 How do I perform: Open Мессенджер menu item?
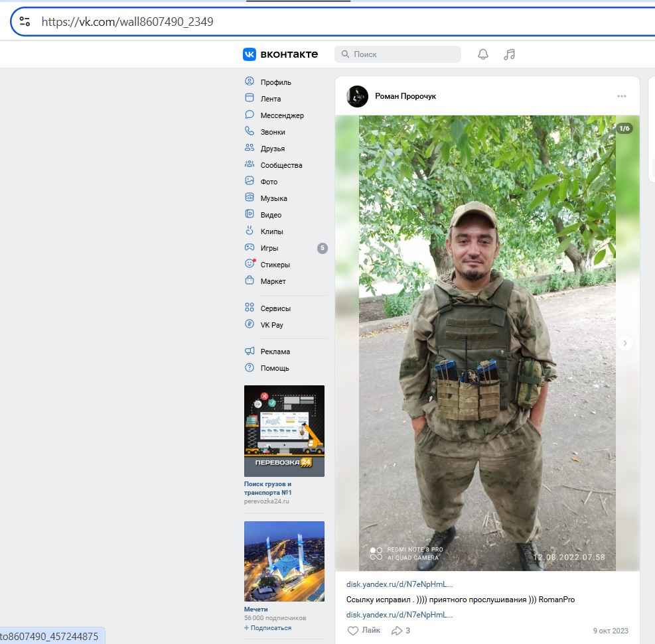282,115
